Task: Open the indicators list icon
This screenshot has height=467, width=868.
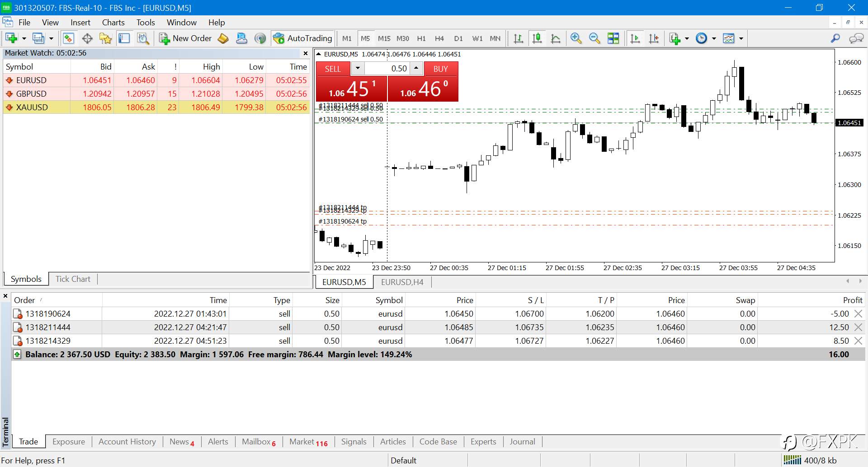Action: pos(675,38)
